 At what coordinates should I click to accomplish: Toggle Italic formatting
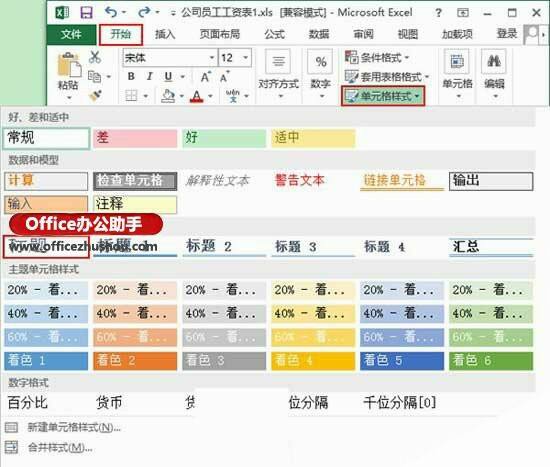point(150,76)
